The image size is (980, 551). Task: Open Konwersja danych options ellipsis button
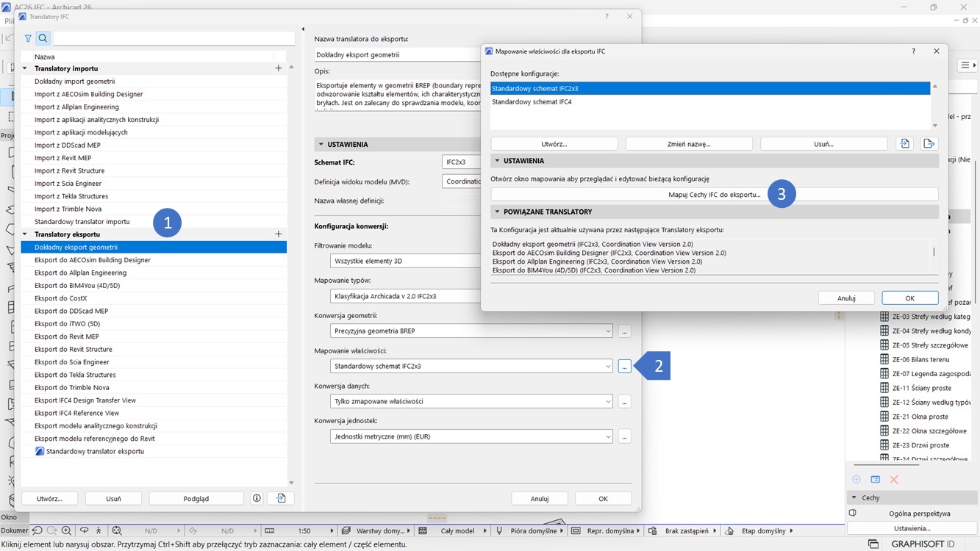click(624, 401)
